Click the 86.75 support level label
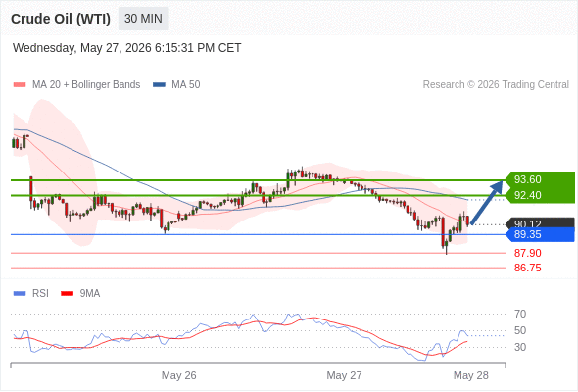 coord(527,268)
